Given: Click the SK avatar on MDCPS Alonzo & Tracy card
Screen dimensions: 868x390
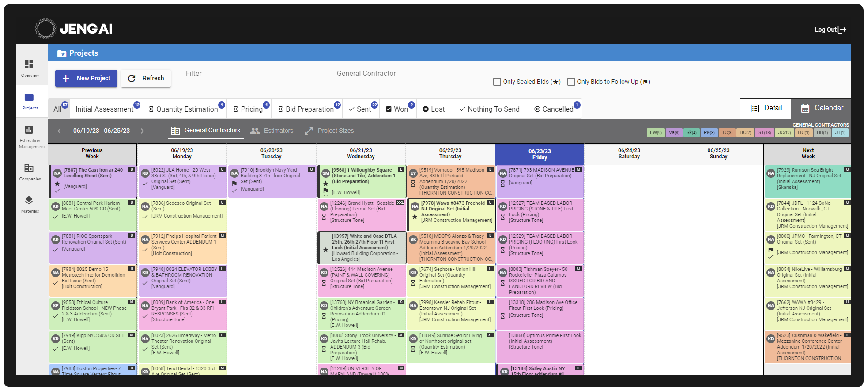Looking at the screenshot, I should coord(413,240).
